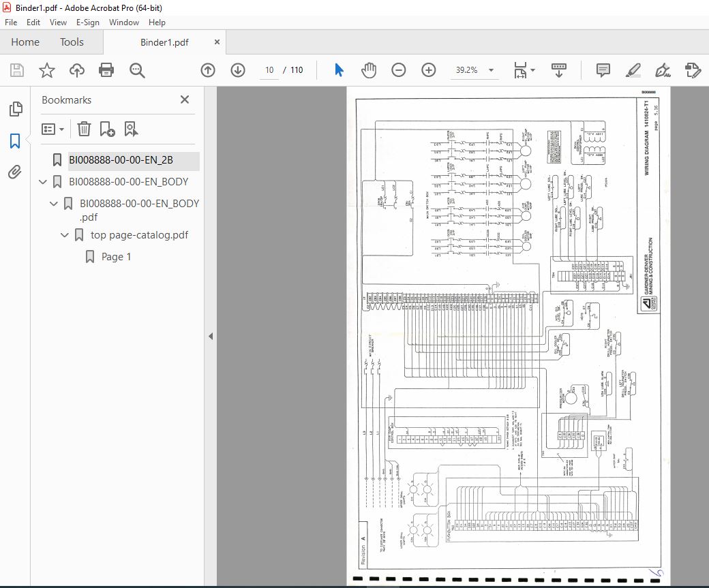709x588 pixels.
Task: Select the Highlight text tool
Action: tap(633, 70)
